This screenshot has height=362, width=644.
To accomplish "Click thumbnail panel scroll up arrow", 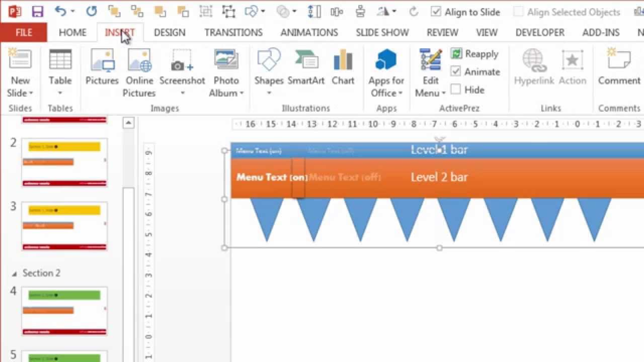I will [129, 123].
